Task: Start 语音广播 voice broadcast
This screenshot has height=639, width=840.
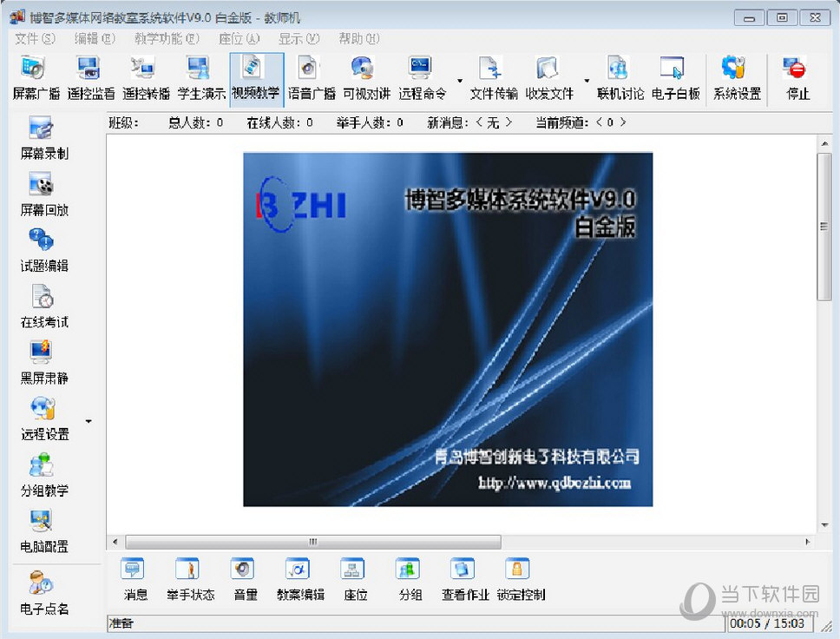Action: coord(312,78)
